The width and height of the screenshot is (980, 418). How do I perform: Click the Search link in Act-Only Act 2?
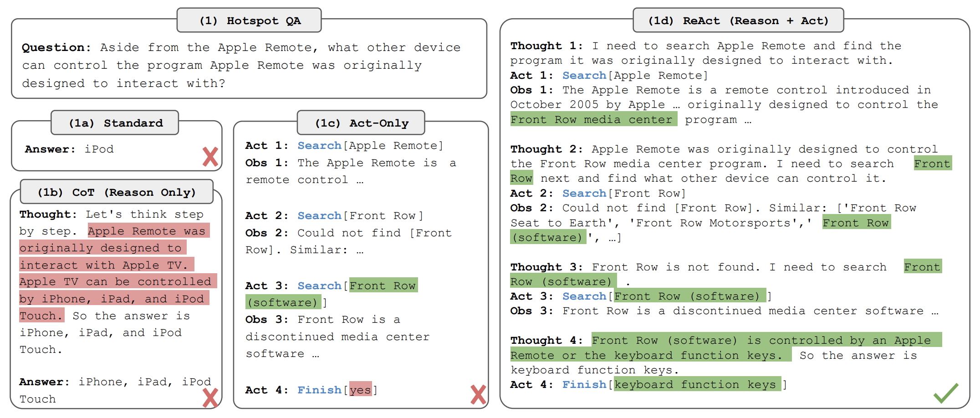point(319,216)
